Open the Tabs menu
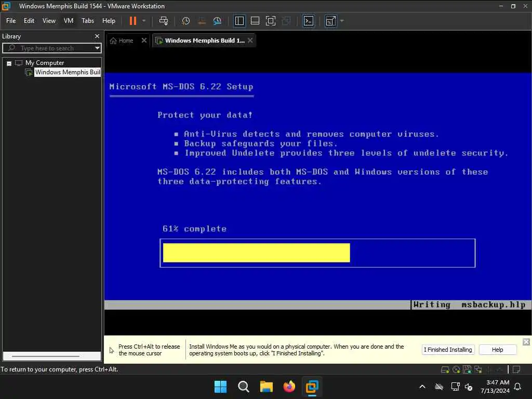This screenshot has width=532, height=399. tap(88, 21)
